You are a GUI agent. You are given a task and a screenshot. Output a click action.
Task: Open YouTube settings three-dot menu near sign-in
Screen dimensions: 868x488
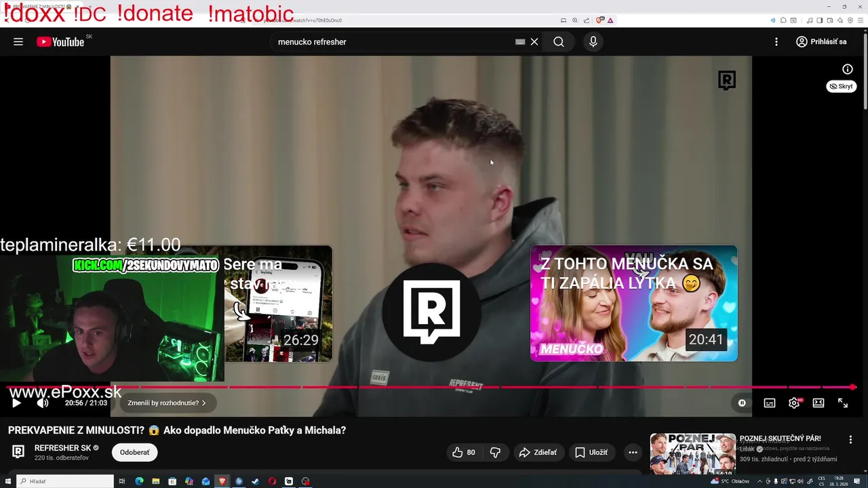(776, 42)
